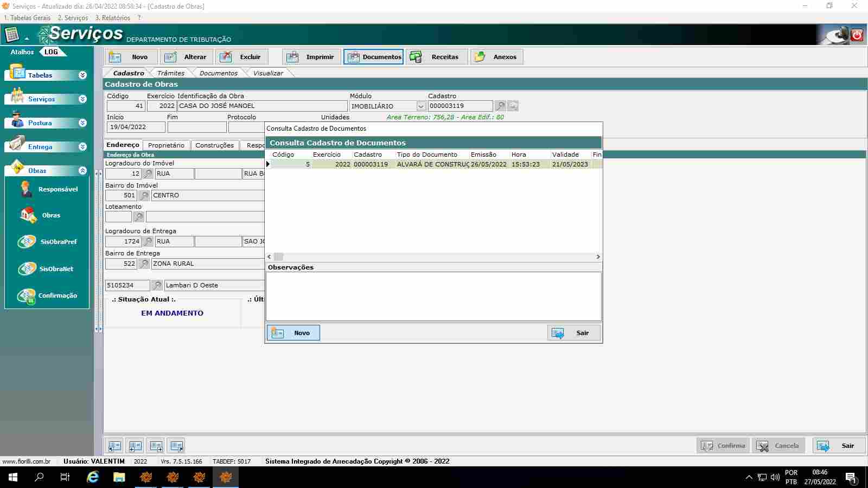
Task: Expand the Postura sidebar section
Action: pos(82,123)
